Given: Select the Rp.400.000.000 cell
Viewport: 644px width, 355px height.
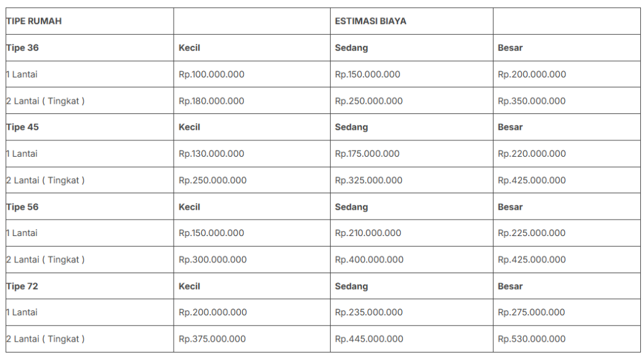Looking at the screenshot, I should coord(369,259).
